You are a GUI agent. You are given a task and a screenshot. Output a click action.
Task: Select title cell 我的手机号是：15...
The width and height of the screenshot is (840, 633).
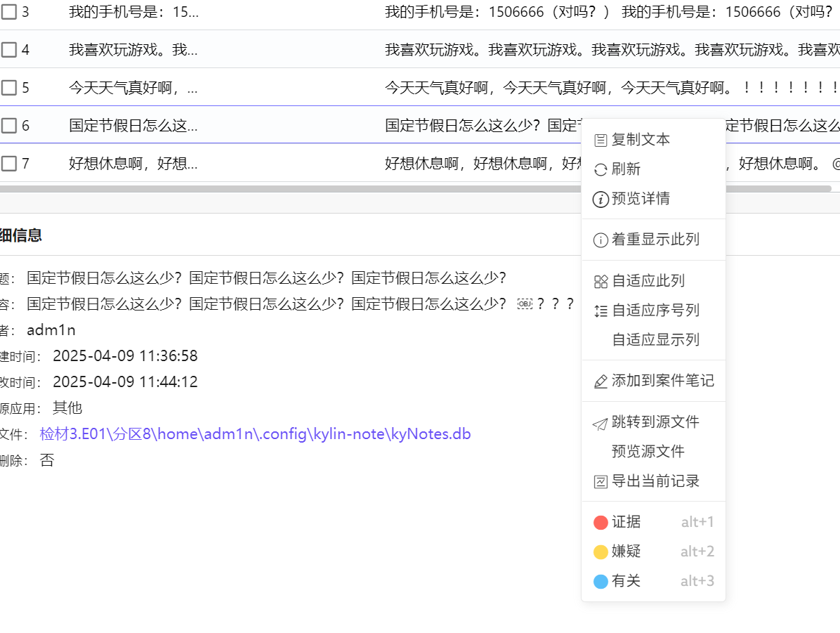pos(134,12)
